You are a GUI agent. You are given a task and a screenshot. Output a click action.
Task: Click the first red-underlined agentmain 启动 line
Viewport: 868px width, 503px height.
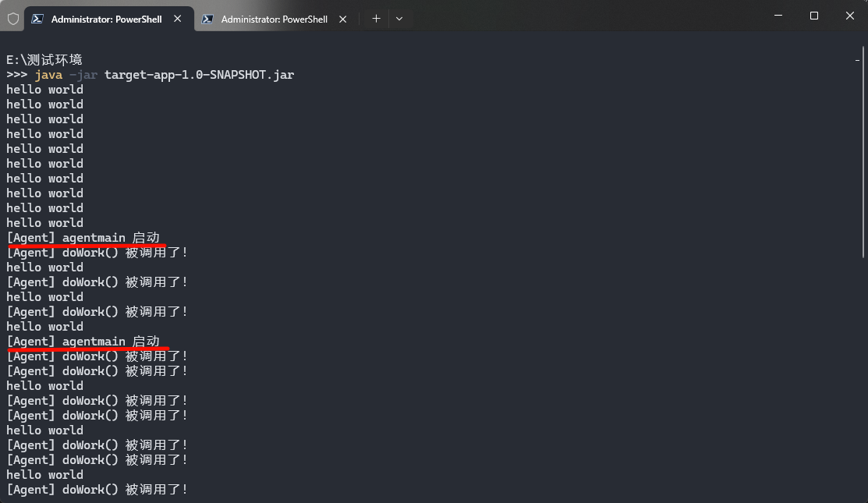(x=83, y=238)
